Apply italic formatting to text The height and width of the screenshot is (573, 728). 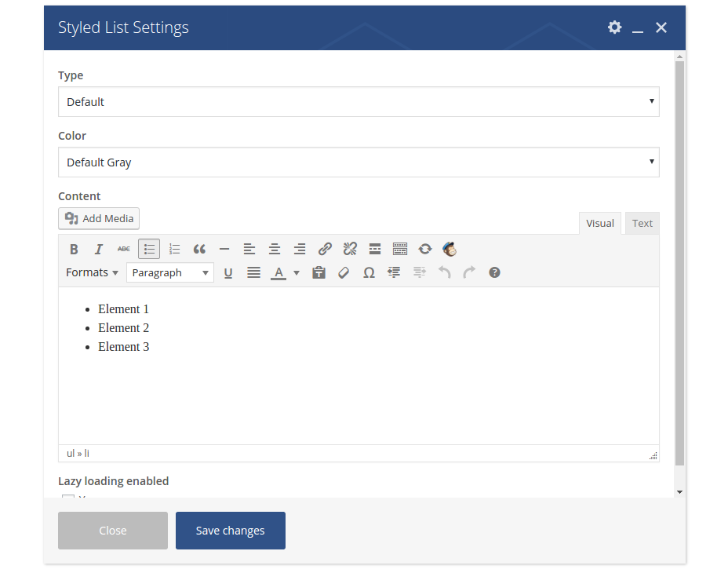99,250
